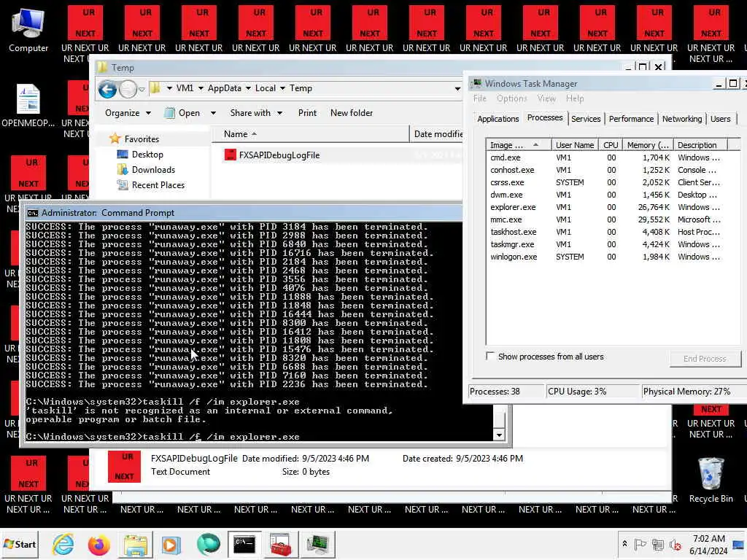Viewport: 747px width, 560px height.
Task: Switch to the Performance tab
Action: (631, 119)
